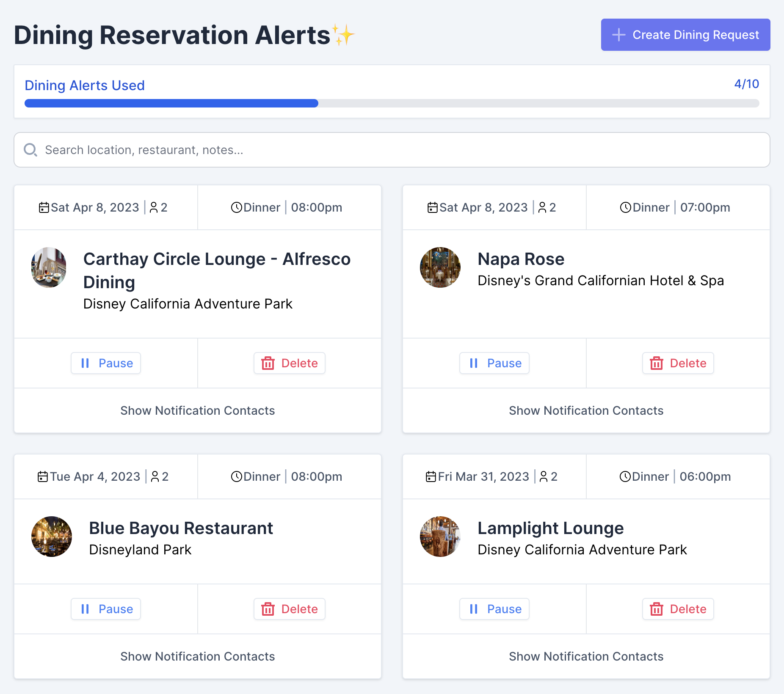Click the party size icon on Blue Bayou card
784x694 pixels.
coord(155,476)
